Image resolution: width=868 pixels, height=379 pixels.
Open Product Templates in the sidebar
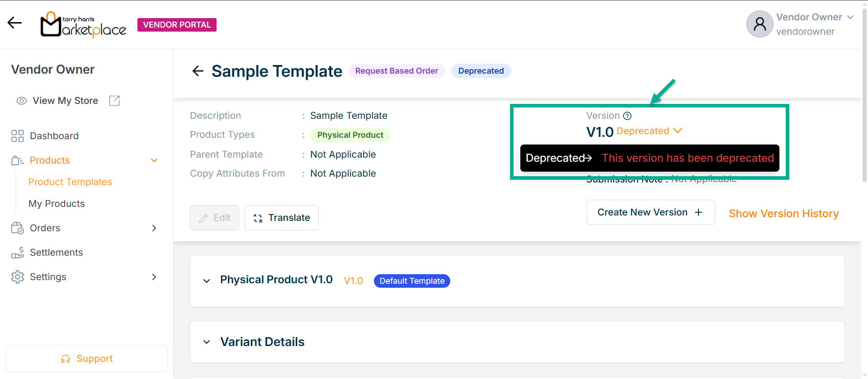tap(70, 182)
